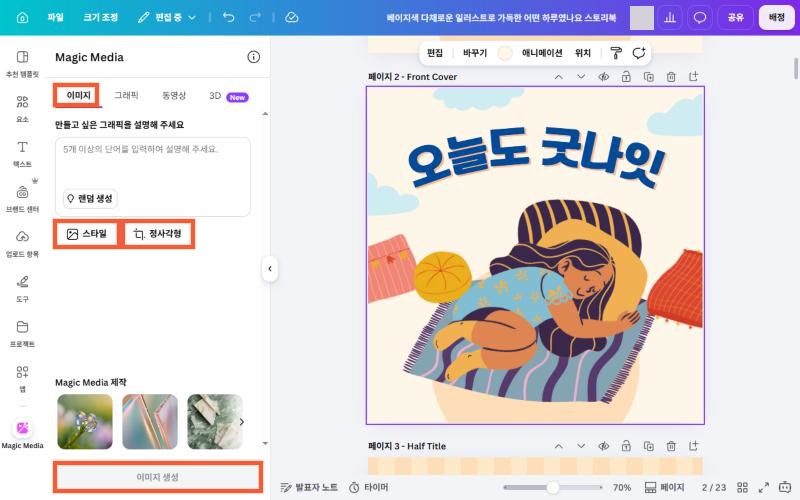Switch to the 이미지 tab
The height and width of the screenshot is (500, 800).
[x=78, y=95]
